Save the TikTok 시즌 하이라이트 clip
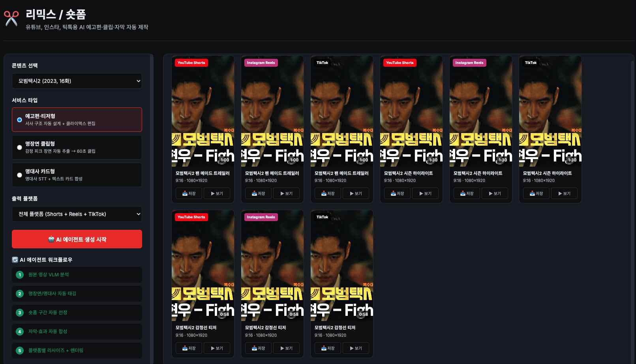The image size is (636, 364). [536, 193]
